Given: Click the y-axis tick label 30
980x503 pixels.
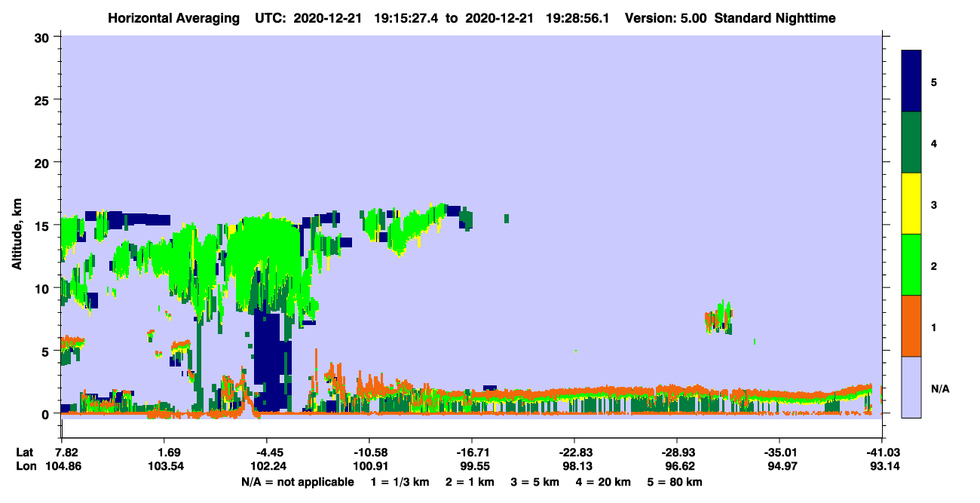Looking at the screenshot, I should point(42,38).
